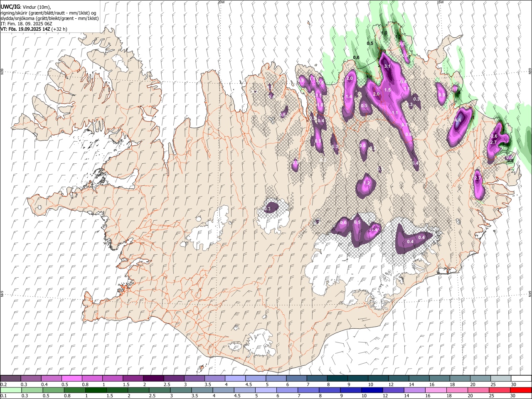Click the 1.5 precipitation value on the map
The width and height of the screenshot is (532, 399).
pos(387,90)
